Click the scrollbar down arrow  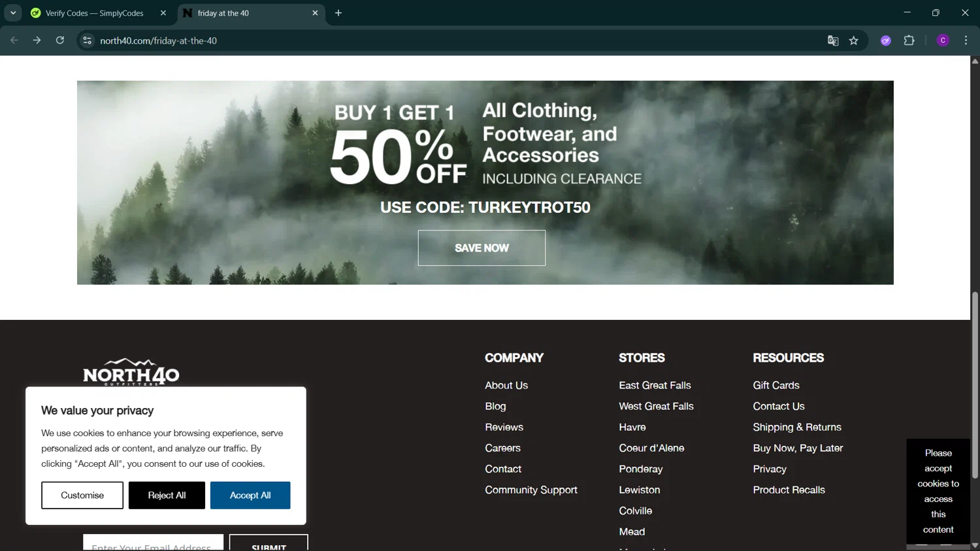pos(975,545)
